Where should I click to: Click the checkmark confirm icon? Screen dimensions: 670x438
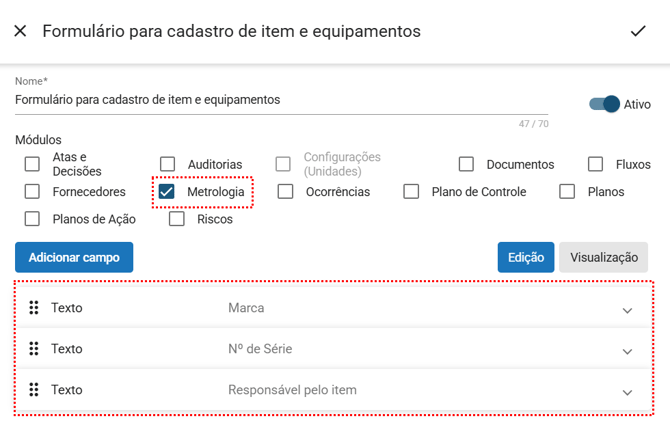pyautogui.click(x=638, y=31)
